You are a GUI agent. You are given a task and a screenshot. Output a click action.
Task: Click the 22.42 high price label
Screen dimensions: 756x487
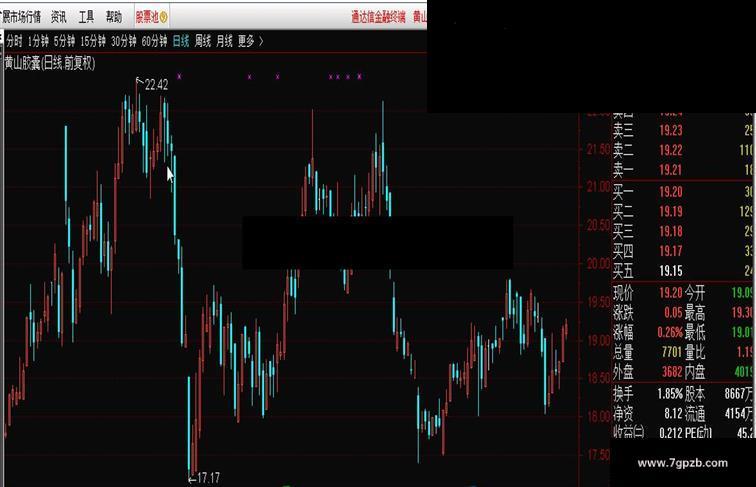tap(156, 85)
